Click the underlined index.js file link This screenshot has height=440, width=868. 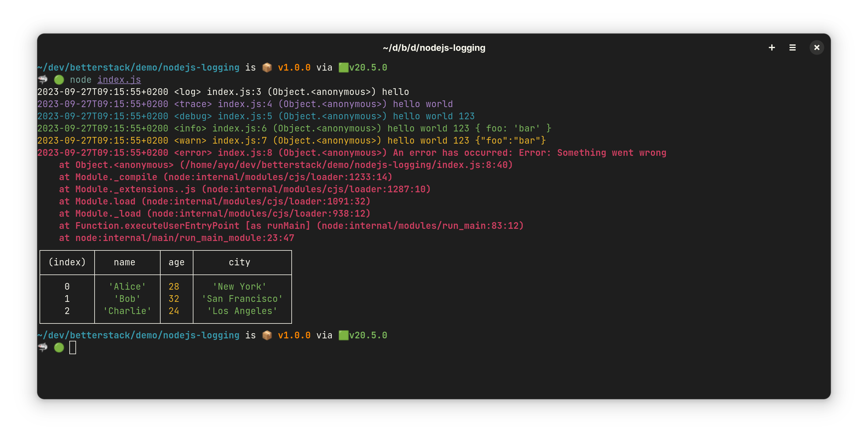[x=119, y=79]
